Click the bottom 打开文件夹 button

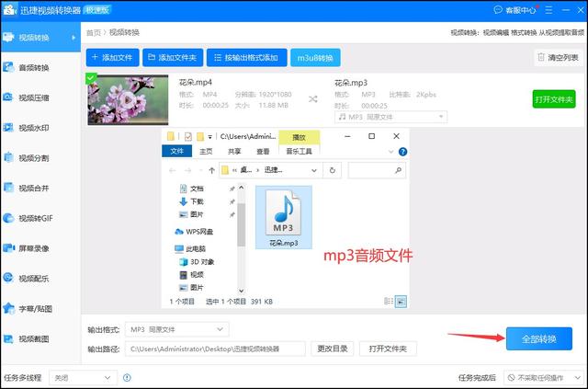(388, 349)
